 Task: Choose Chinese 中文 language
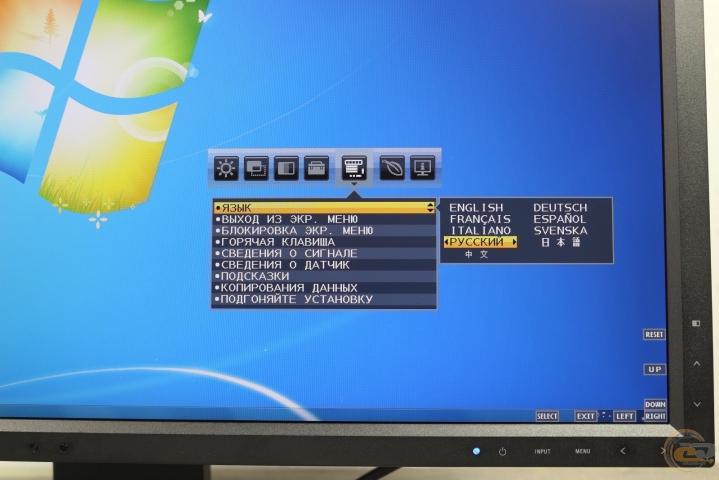pyautogui.click(x=476, y=254)
